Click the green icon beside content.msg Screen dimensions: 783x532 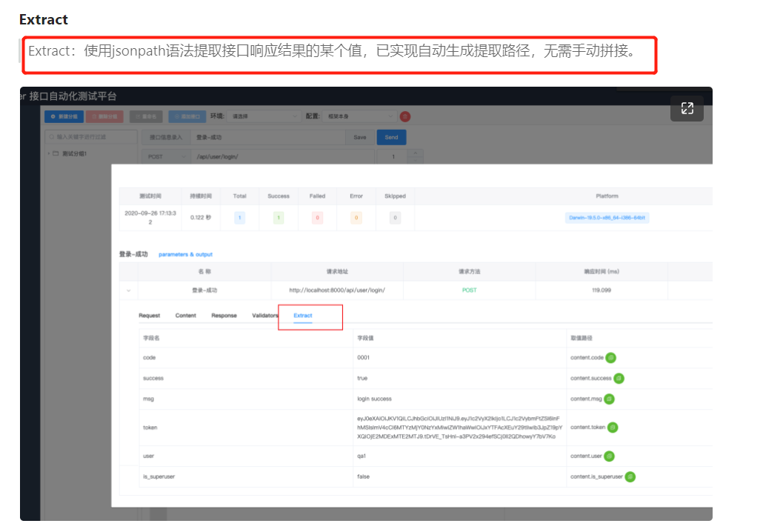pos(609,399)
